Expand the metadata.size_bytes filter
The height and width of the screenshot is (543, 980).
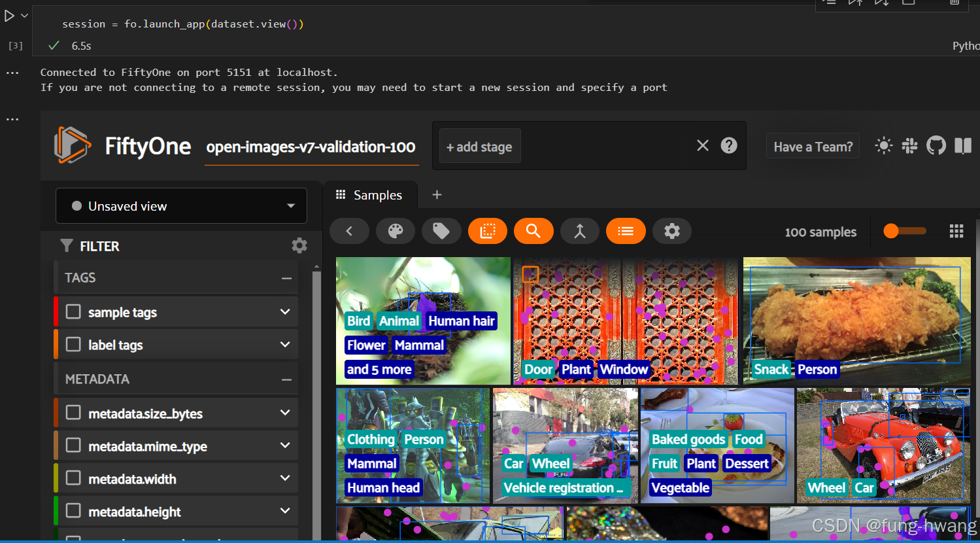285,412
